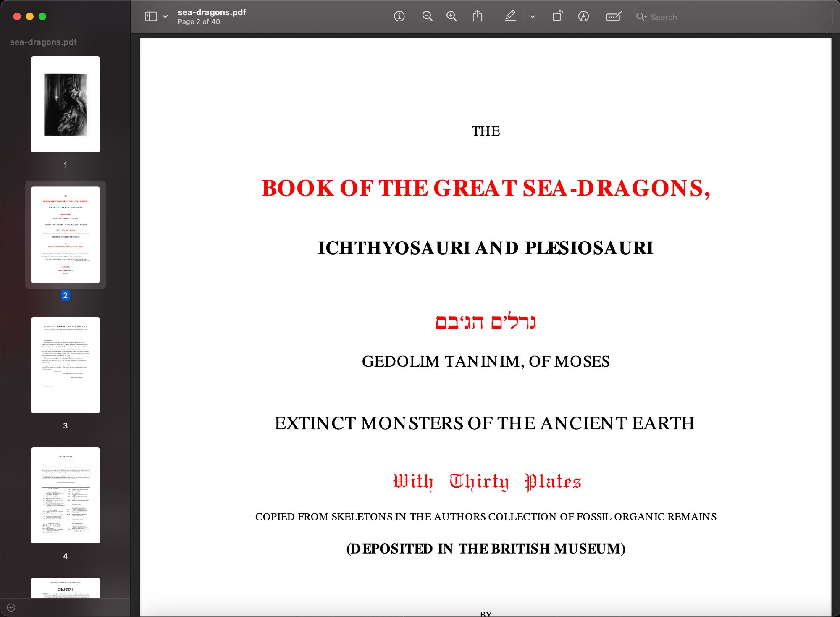Expand highlight color options chevron
Image resolution: width=840 pixels, height=617 pixels.
(533, 17)
